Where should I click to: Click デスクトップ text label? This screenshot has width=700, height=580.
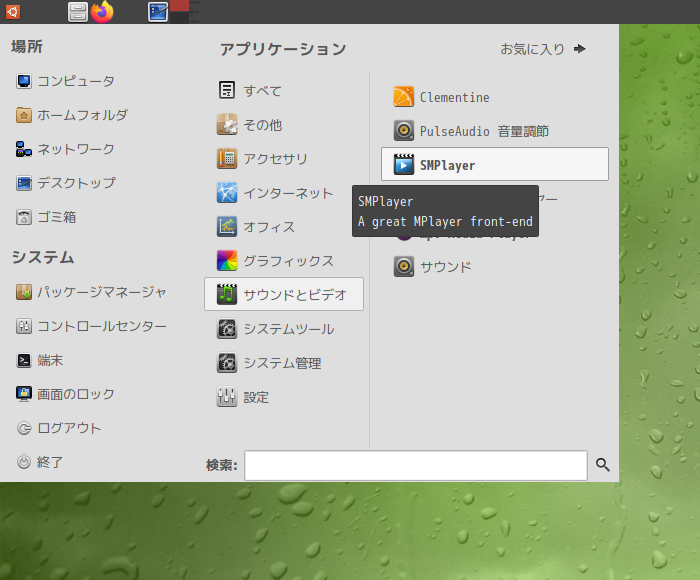[76, 183]
